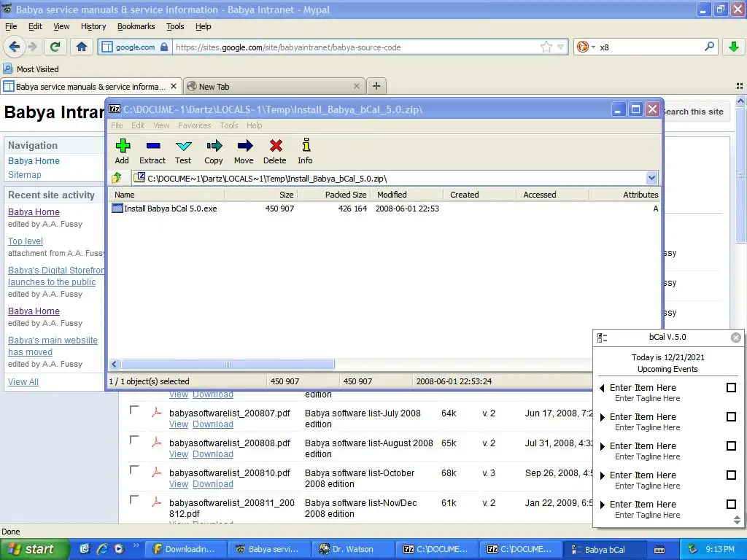Select the Move tool in 7-Zip
747x560 pixels.
[244, 152]
